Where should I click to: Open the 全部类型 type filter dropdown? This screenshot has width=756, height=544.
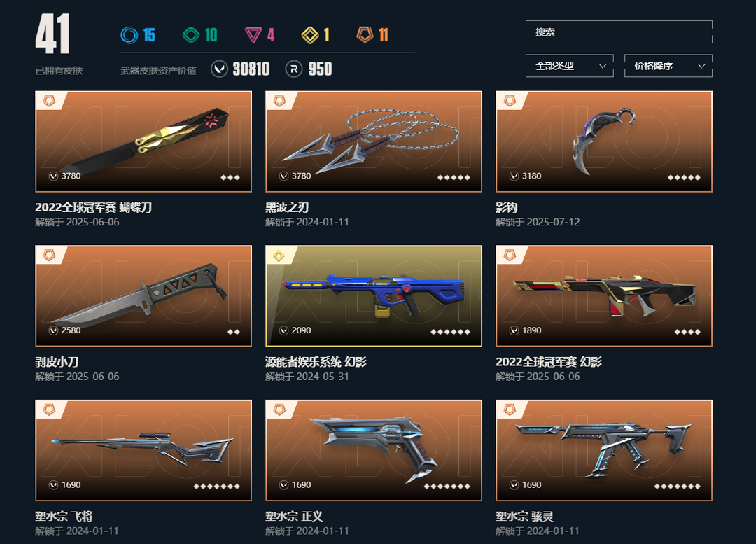point(569,66)
